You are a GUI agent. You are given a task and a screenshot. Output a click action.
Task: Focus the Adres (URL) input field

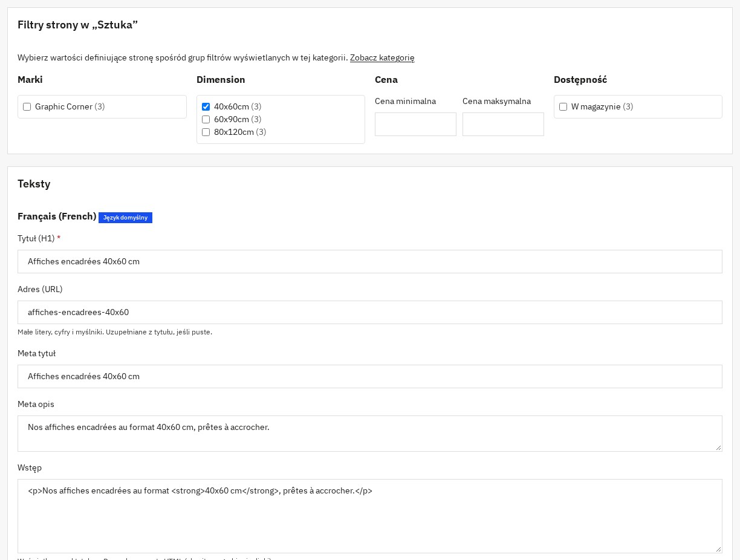pos(370,312)
